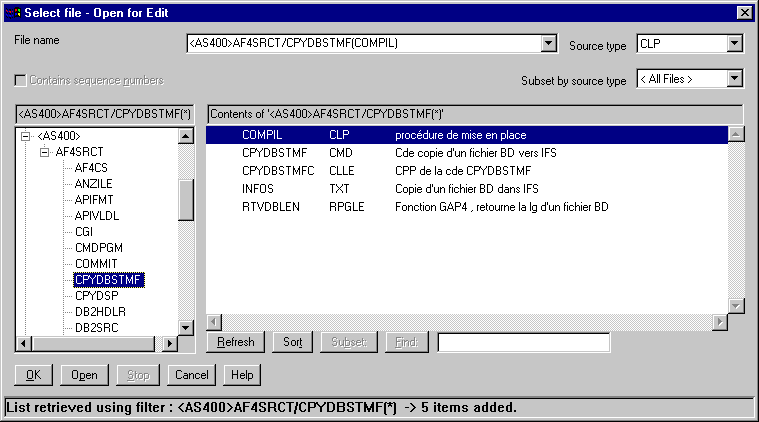759x422 pixels.
Task: Toggle Contains sequence numbers checkbox
Action: tap(21, 80)
